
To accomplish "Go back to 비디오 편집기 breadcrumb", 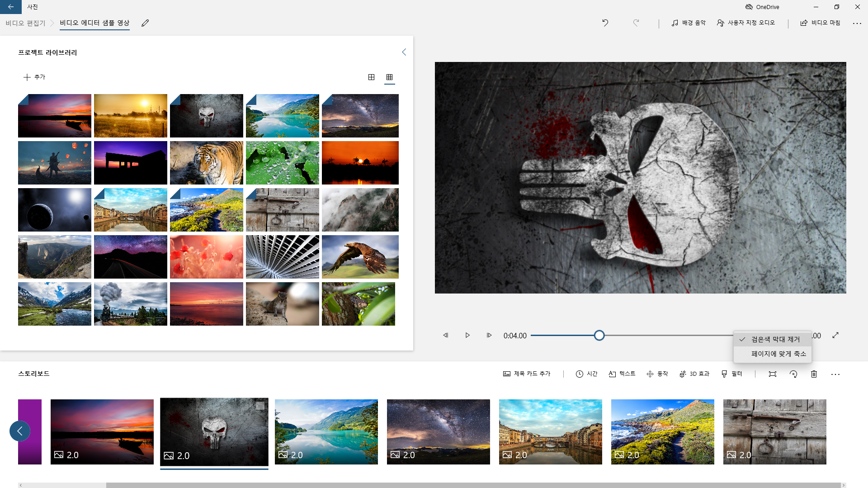I will [25, 23].
